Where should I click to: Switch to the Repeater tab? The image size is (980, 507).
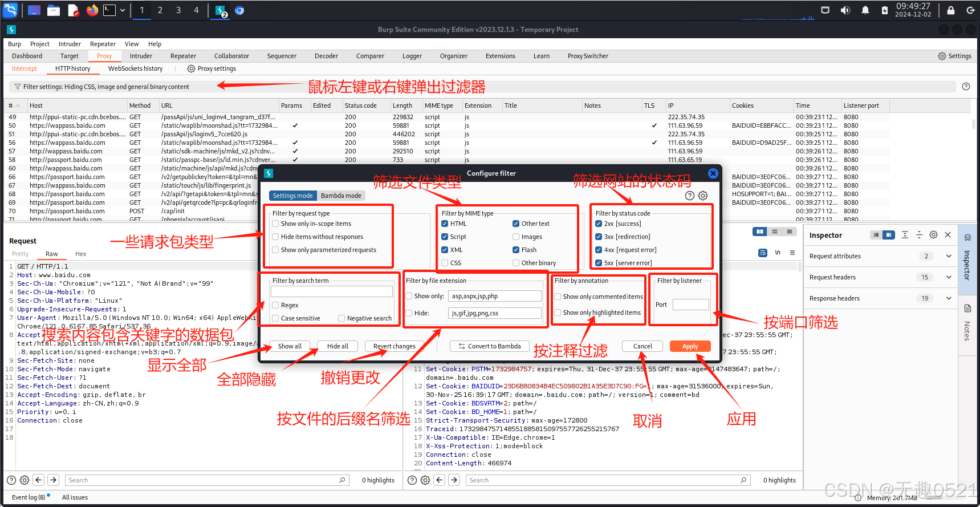click(x=183, y=56)
